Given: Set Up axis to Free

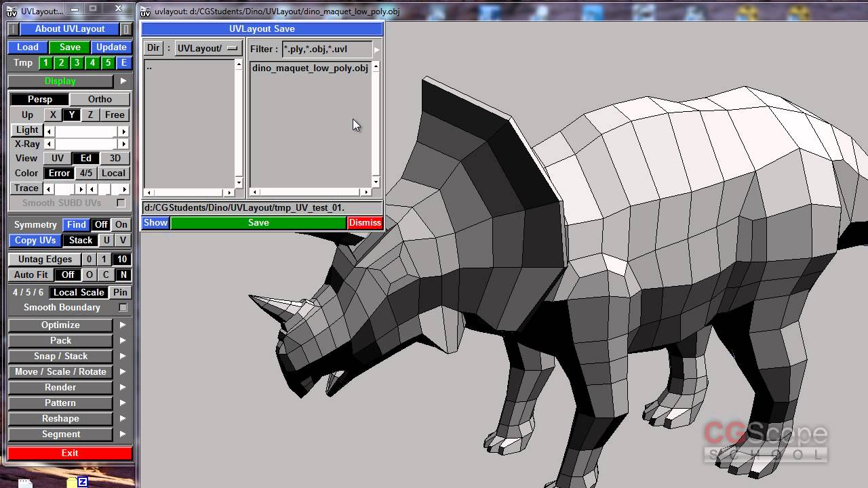Looking at the screenshot, I should click(x=115, y=115).
